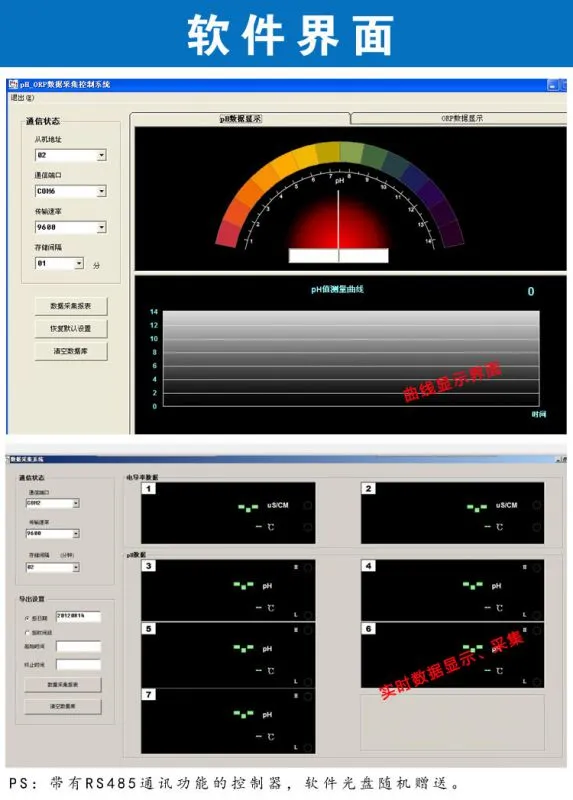Click channel 7 L alarm lamp

(308, 747)
